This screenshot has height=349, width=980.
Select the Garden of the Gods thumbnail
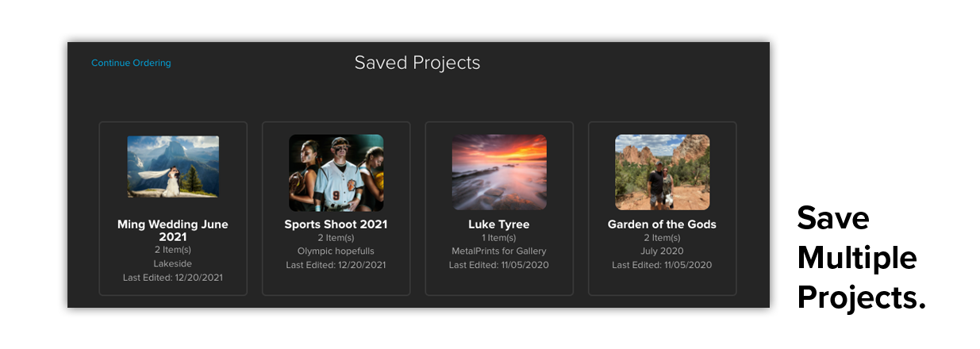[662, 172]
